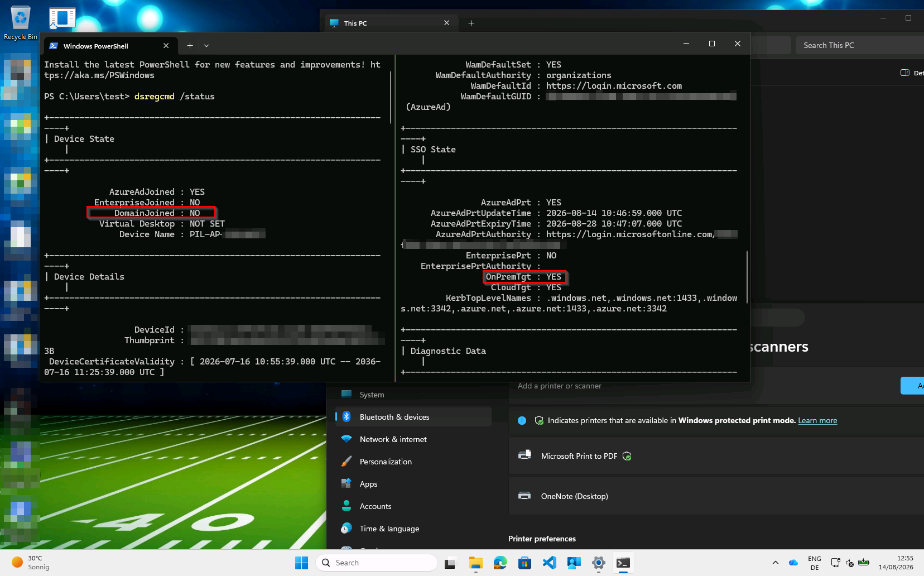The image size is (924, 576).
Task: Open OneNote (Desktop) printer entry
Action: pos(716,496)
